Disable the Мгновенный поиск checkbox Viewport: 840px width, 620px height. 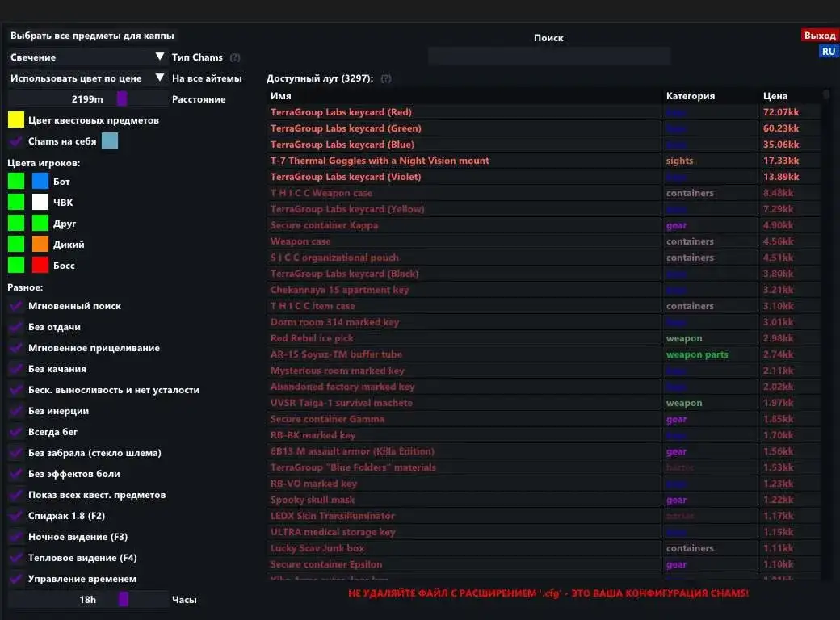(16, 306)
